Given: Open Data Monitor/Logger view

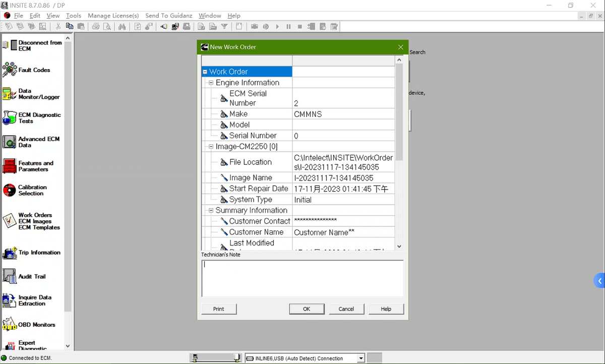Looking at the screenshot, I should coord(38,94).
